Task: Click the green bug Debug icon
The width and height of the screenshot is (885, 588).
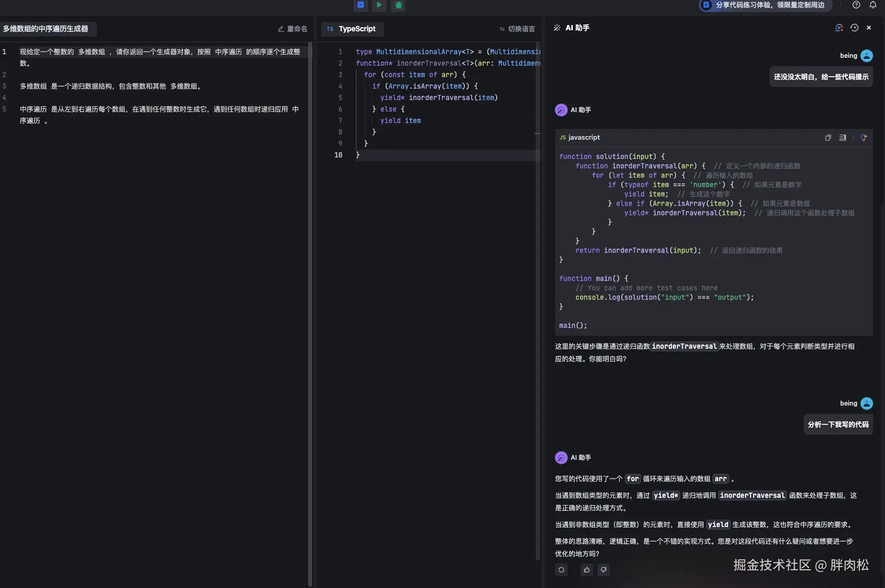Action: (x=399, y=5)
